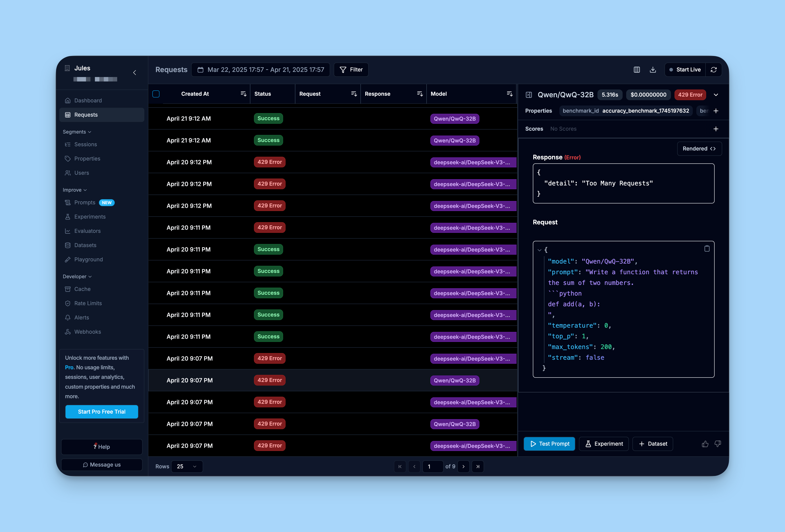The image size is (785, 532).
Task: Click the thumbs up icon
Action: 705,444
